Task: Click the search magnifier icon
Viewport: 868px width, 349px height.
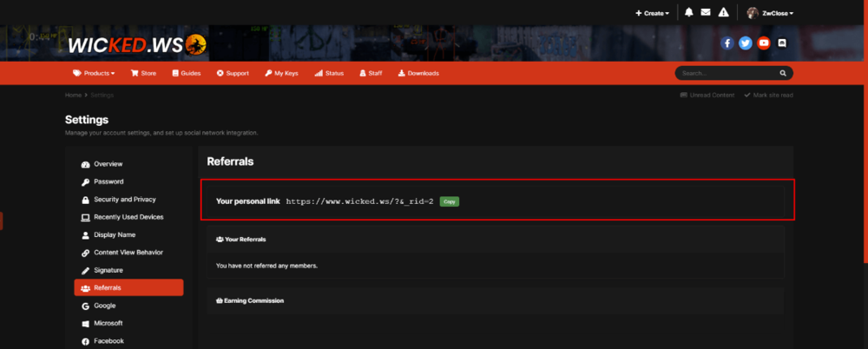Action: click(783, 74)
